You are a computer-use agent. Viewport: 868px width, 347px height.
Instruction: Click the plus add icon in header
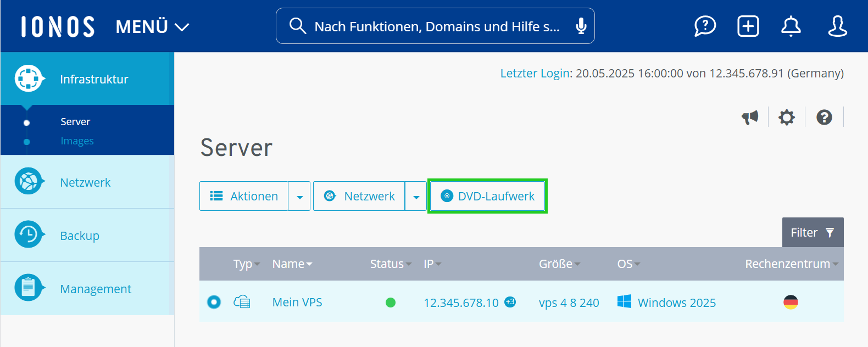tap(748, 26)
